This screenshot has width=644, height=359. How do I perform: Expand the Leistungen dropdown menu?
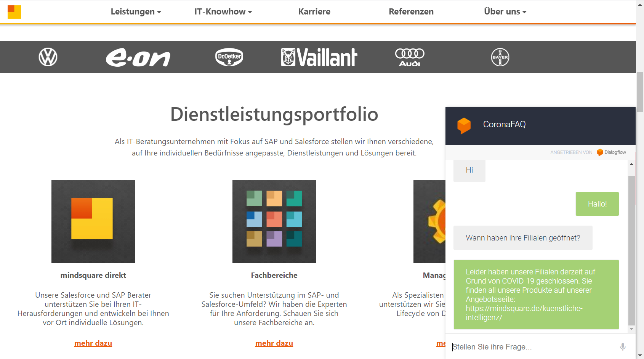[x=136, y=12]
